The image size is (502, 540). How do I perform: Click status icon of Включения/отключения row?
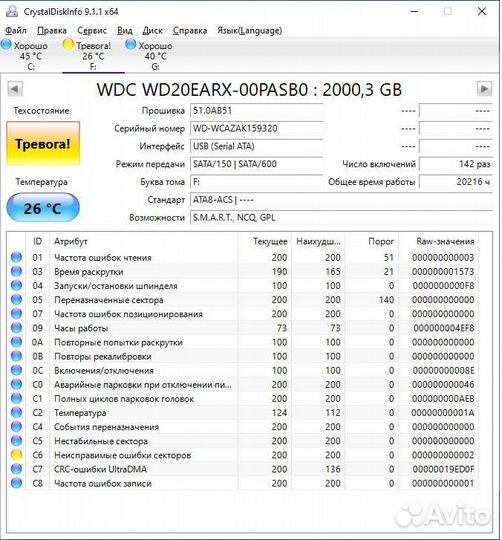(x=16, y=370)
